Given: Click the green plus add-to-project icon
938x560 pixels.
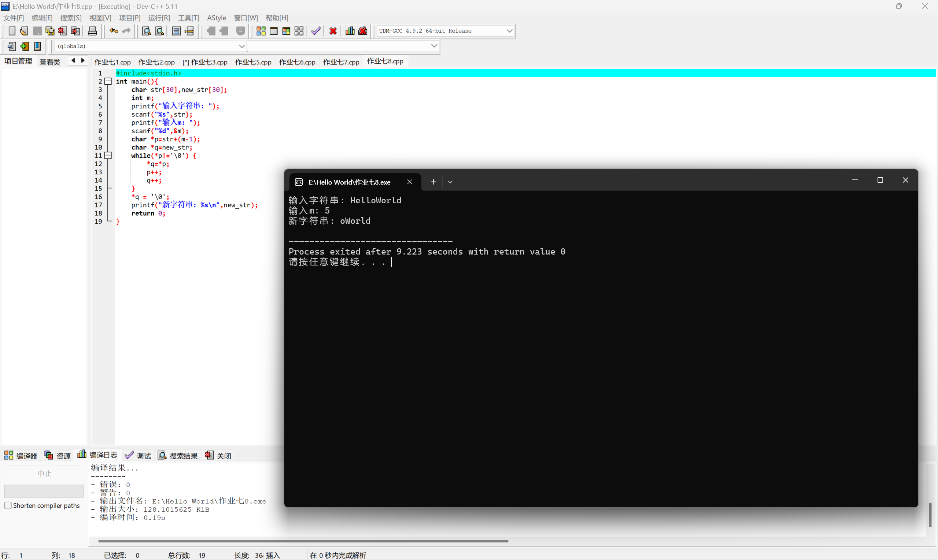Looking at the screenshot, I should (25, 46).
